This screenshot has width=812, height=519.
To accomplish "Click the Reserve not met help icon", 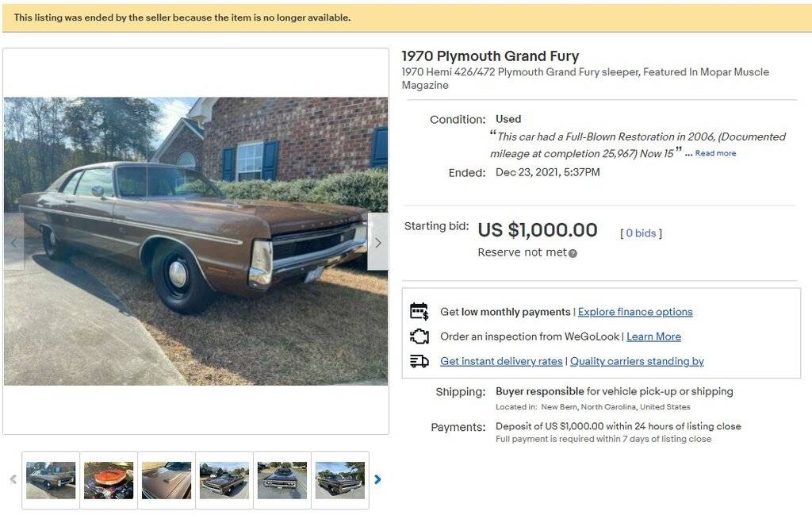I will (571, 252).
